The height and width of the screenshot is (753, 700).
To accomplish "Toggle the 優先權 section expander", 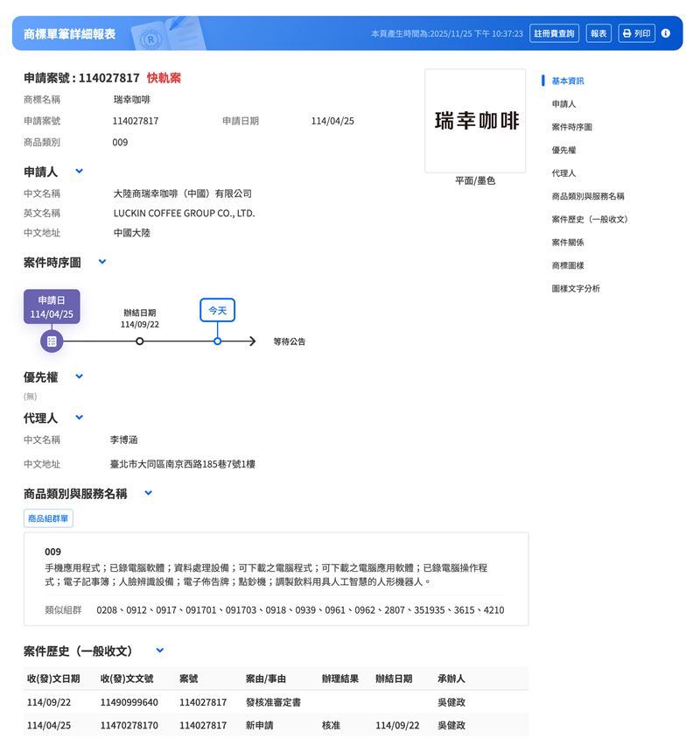I will (x=79, y=376).
